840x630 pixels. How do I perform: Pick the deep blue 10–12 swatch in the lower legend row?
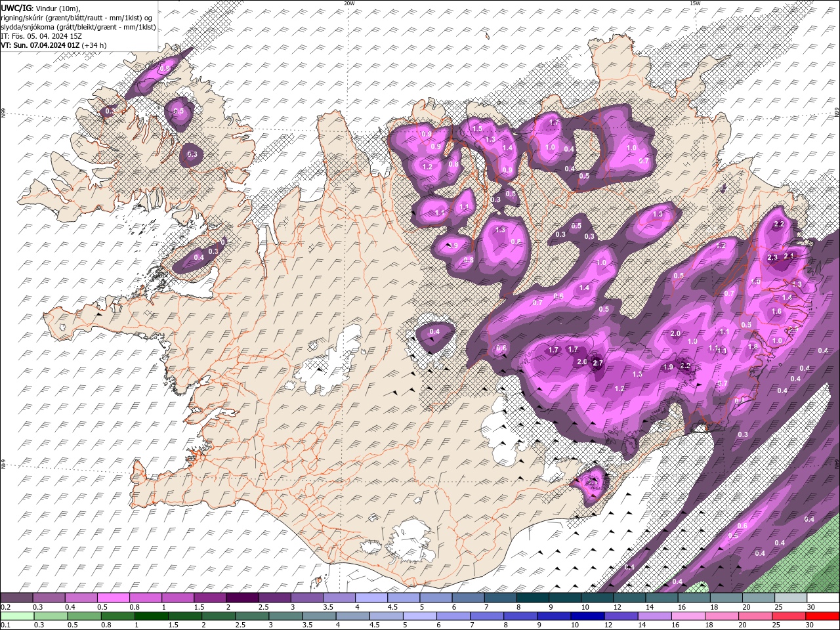[x=588, y=616]
